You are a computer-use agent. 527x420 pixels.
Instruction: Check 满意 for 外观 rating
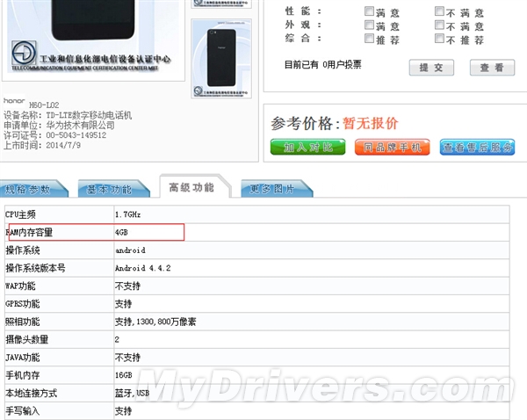pos(369,25)
